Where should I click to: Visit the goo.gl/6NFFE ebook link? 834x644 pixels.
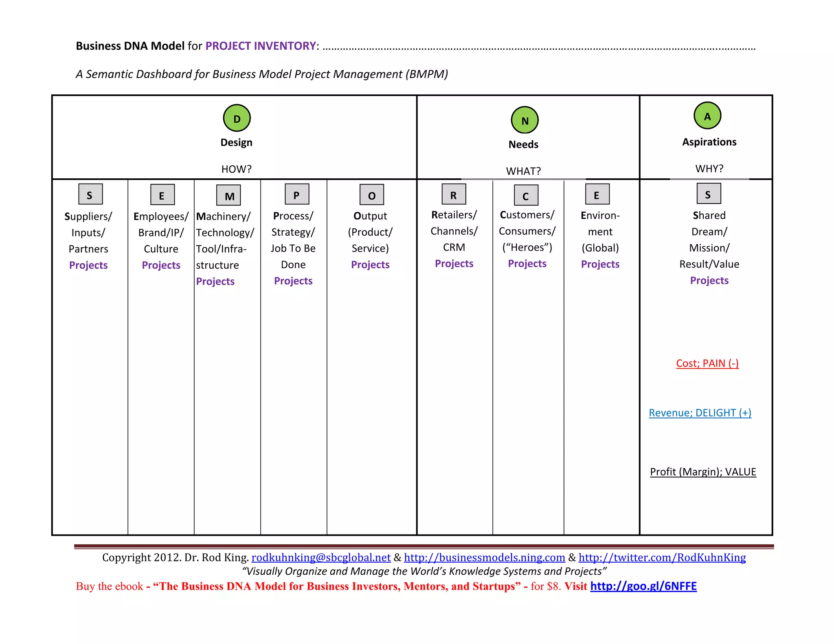click(643, 586)
